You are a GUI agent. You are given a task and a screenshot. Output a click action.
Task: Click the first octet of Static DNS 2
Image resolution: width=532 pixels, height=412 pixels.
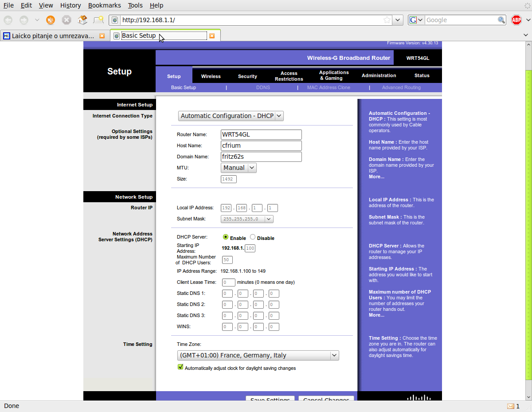click(x=227, y=305)
